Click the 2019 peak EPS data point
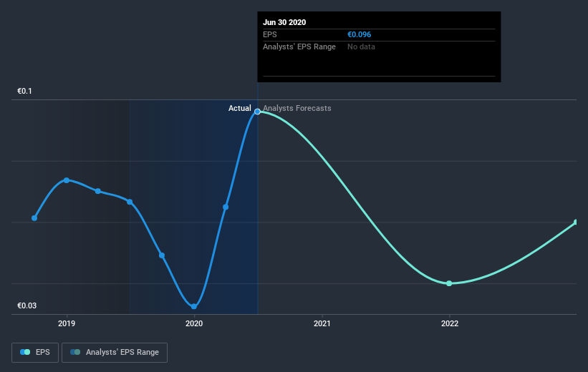588x372 pixels. [67, 180]
